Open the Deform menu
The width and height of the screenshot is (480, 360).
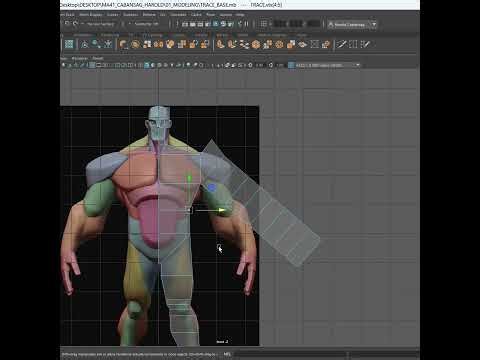coord(149,15)
